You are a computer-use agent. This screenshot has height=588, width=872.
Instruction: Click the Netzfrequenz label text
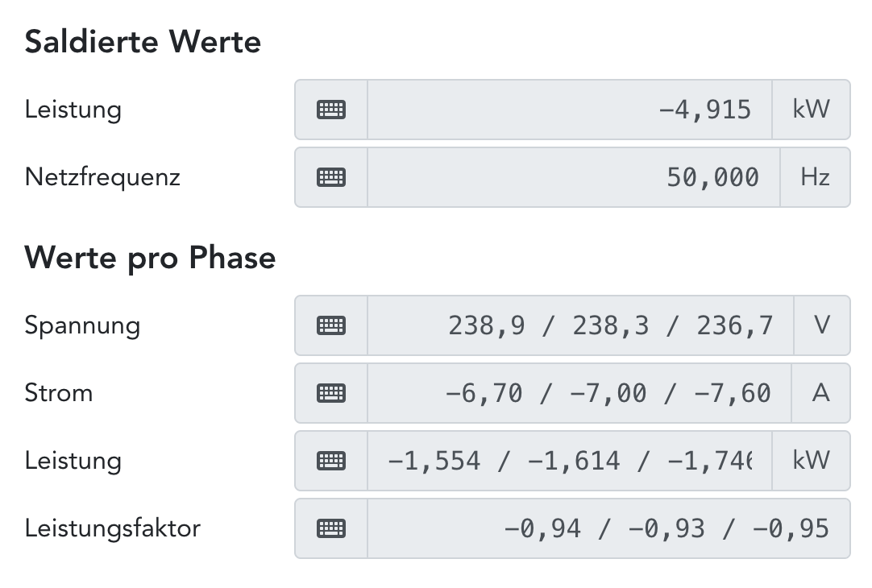click(102, 177)
